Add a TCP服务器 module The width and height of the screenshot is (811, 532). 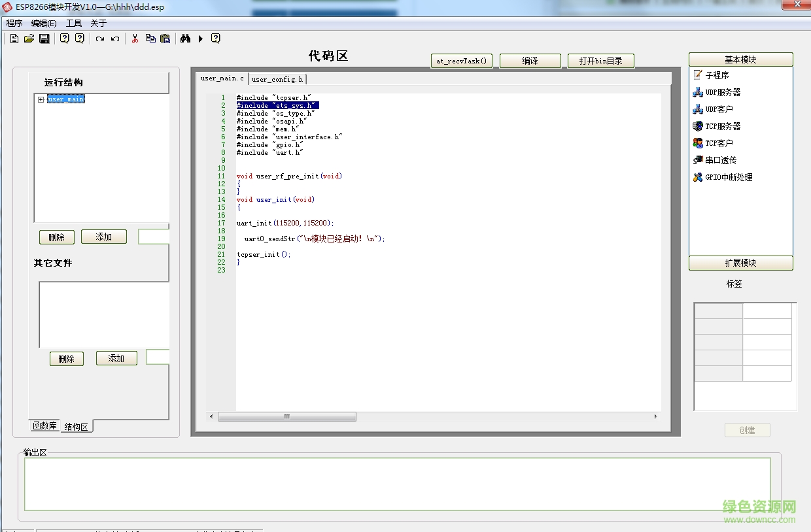[x=722, y=125]
